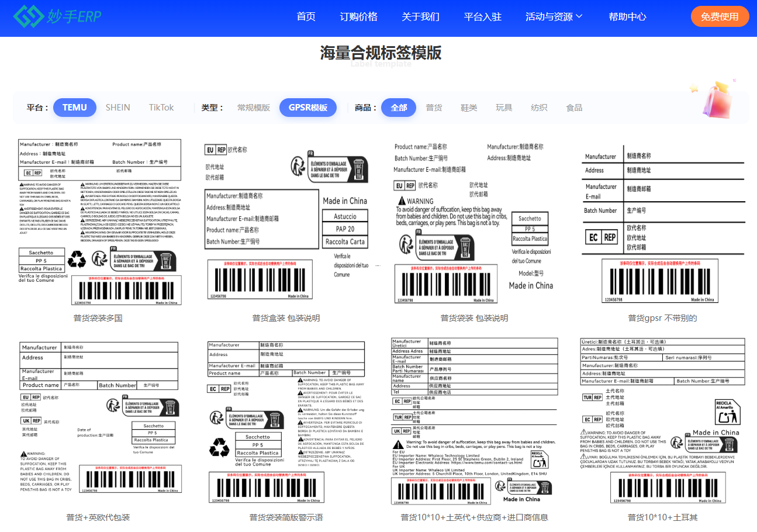The image size is (757, 532).
Task: Select the 常规模版 template type
Action: [253, 108]
